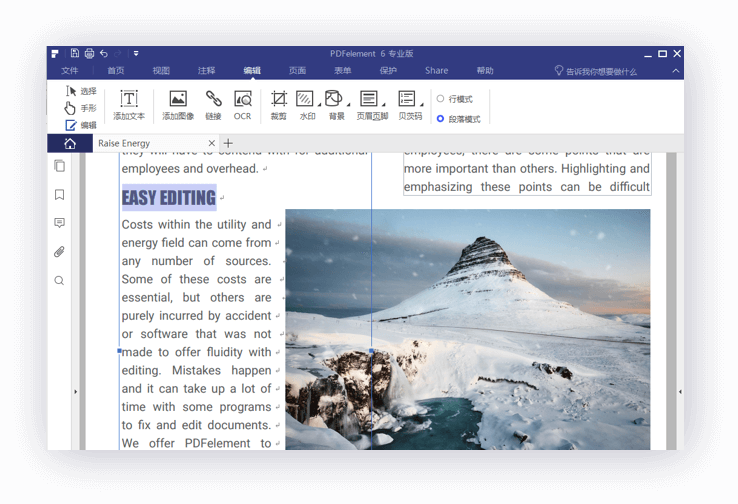Image resolution: width=738 pixels, height=504 pixels.
Task: Open the 帮助 (Help) tab
Action: (x=485, y=71)
